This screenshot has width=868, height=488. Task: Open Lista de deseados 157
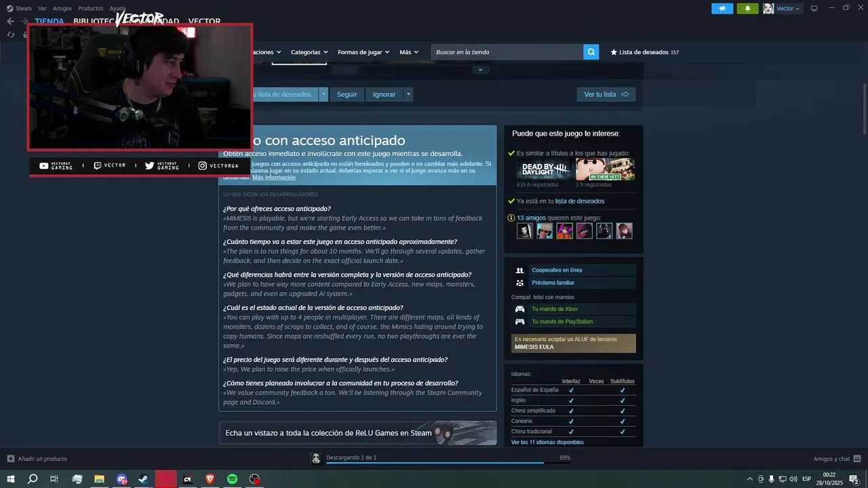pyautogui.click(x=644, y=52)
